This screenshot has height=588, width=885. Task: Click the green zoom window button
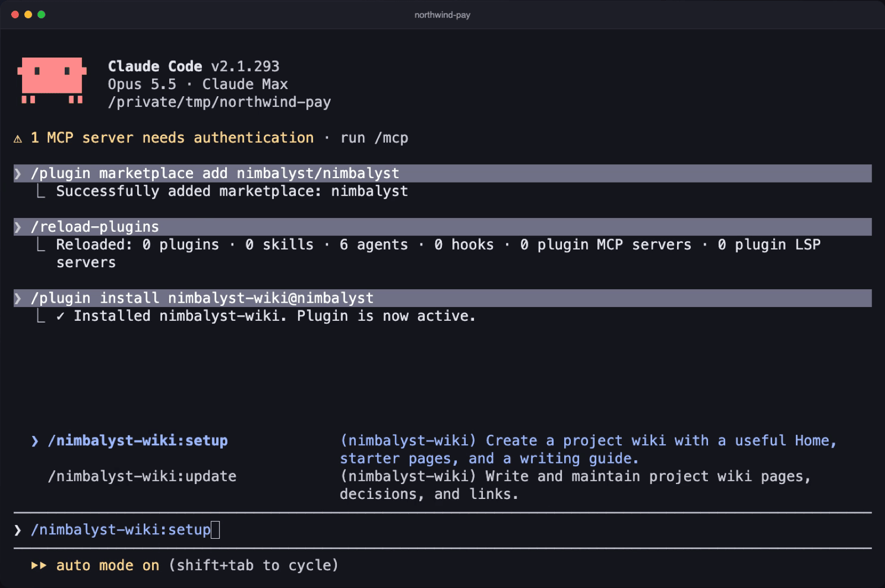click(x=41, y=14)
